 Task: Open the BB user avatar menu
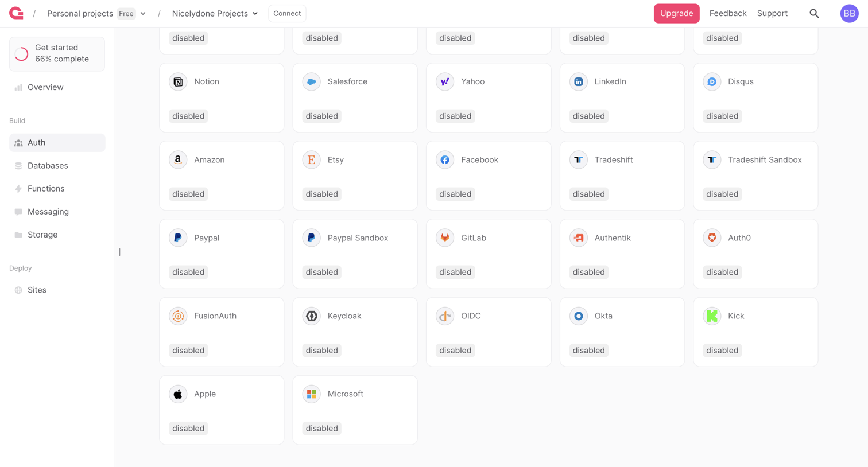pos(849,13)
